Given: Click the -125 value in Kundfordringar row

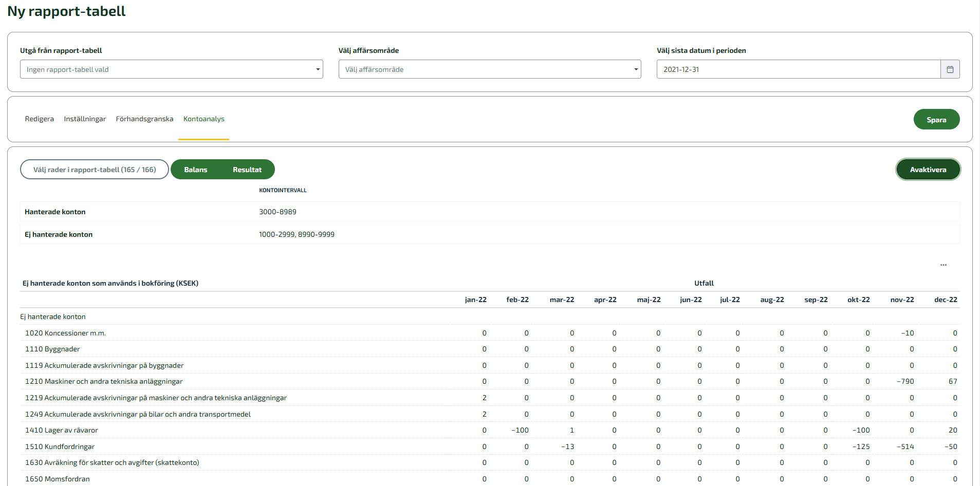Looking at the screenshot, I should tap(861, 446).
